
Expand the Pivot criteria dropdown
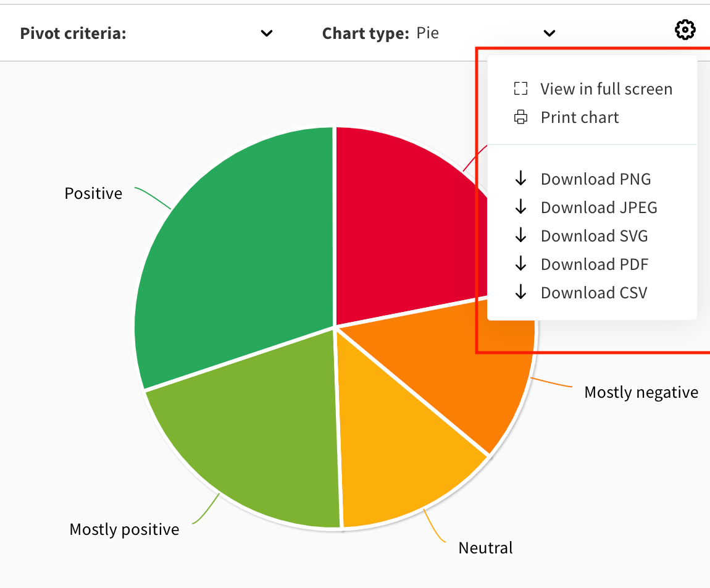pos(267,33)
